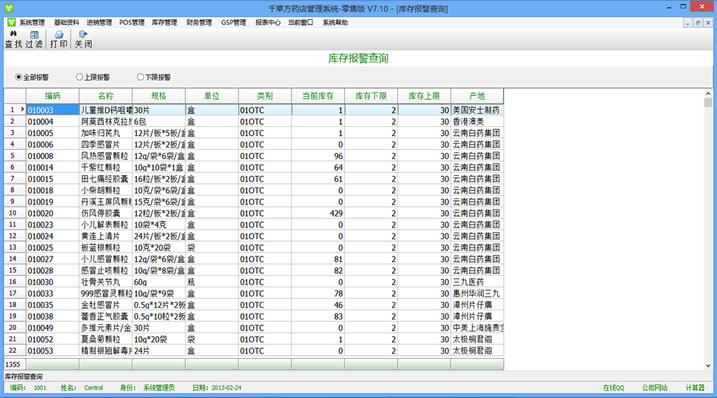Screen dimensions: 717x398
Task: Click the name cell 加味归芪丸
Action: [x=106, y=133]
